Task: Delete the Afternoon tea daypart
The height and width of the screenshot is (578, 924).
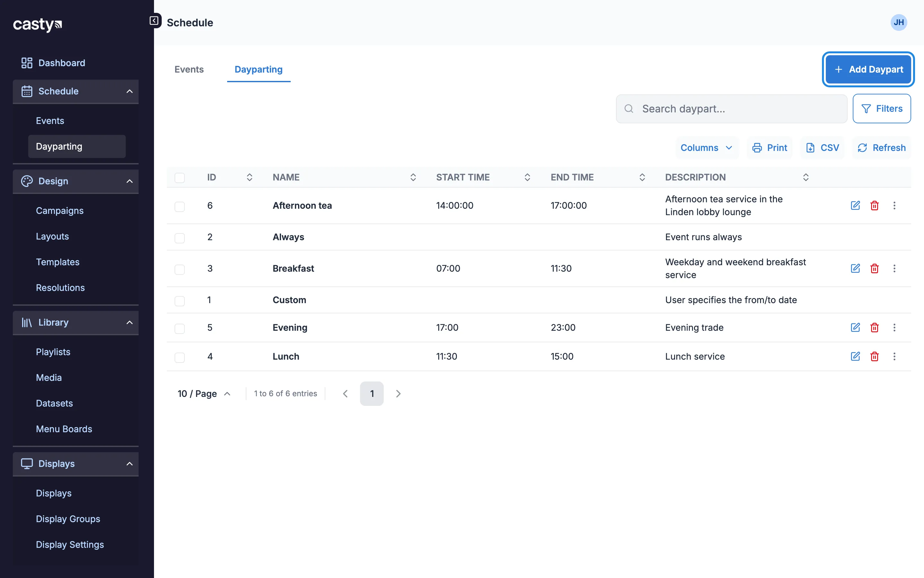Action: click(x=874, y=205)
